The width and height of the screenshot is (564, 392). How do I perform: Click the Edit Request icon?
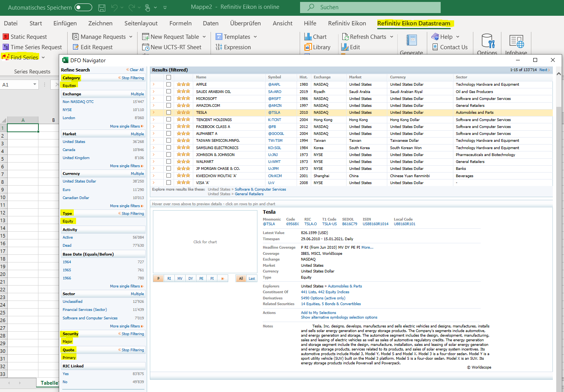click(x=75, y=47)
